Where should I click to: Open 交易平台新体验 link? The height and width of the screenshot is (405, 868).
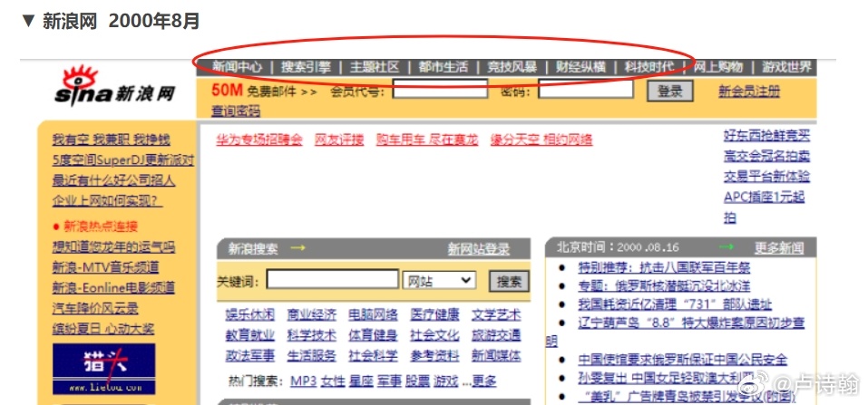tap(766, 177)
